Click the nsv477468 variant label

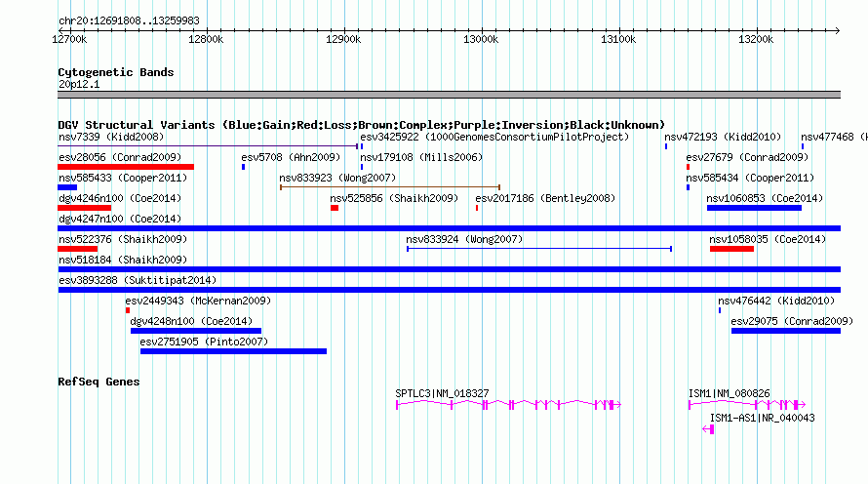point(834,138)
